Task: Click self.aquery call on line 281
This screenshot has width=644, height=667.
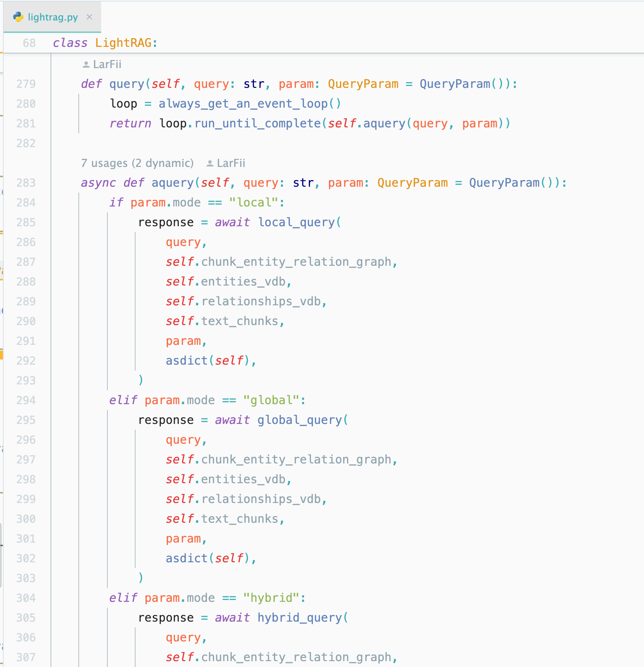Action: 366,123
